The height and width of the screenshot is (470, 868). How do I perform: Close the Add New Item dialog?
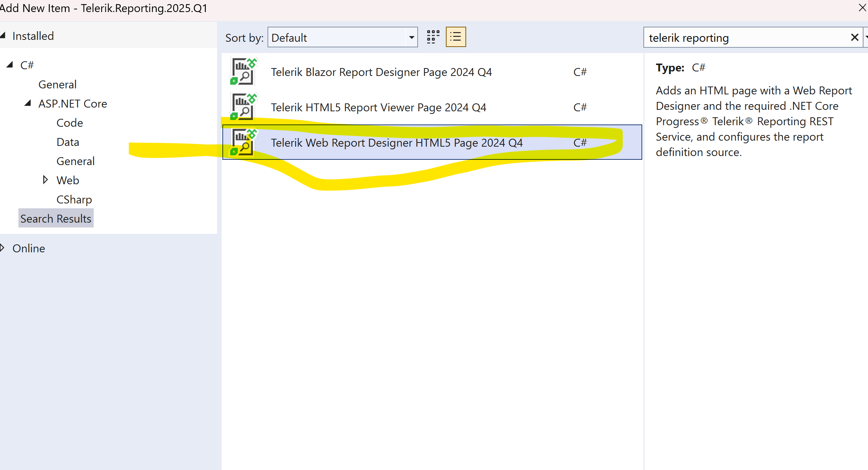coord(862,8)
